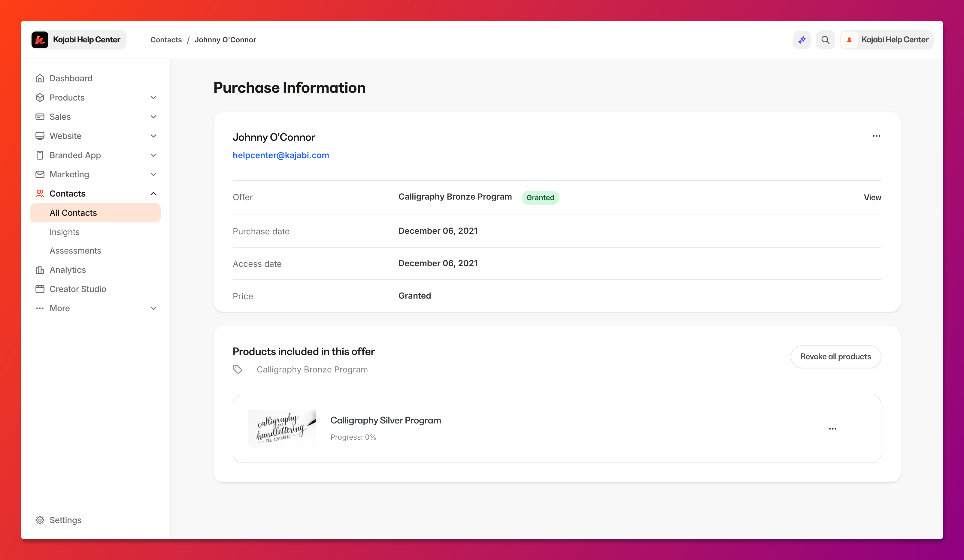This screenshot has width=964, height=560.
Task: Click the Calligraphy Silver Program title
Action: pos(386,420)
